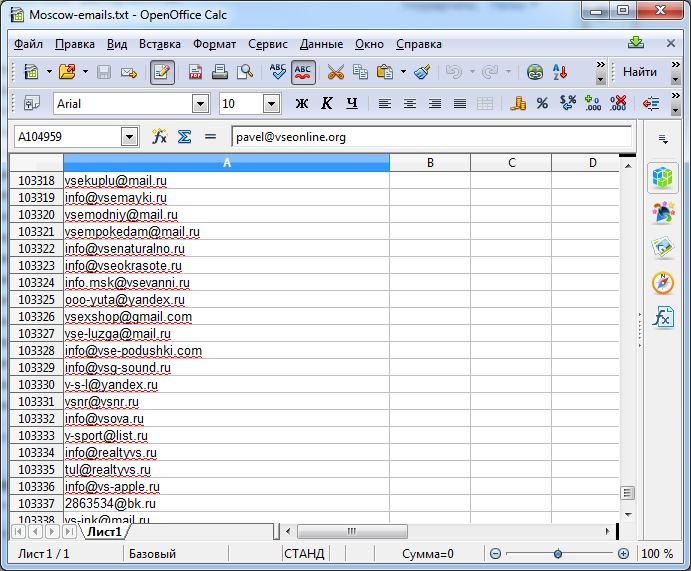691x571 pixels.
Task: Expand the New document dropdown arrow
Action: (49, 72)
